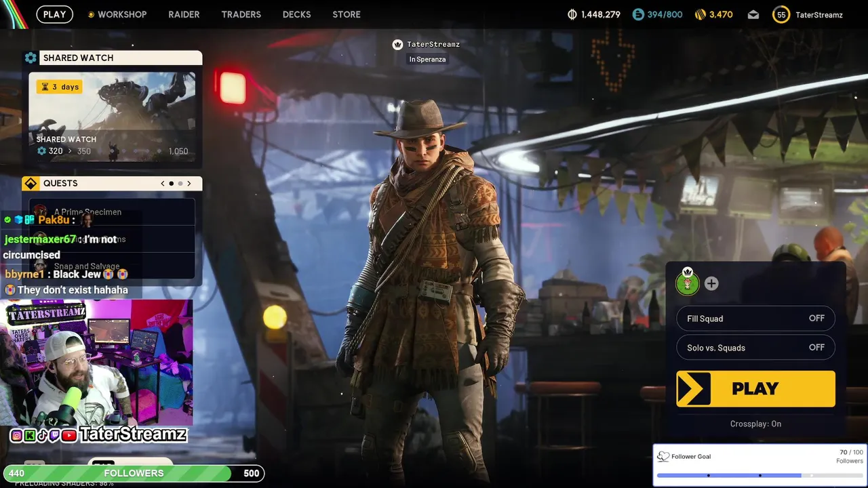868x488 pixels.
Task: Click the Follower Goal heart icon
Action: [663, 456]
